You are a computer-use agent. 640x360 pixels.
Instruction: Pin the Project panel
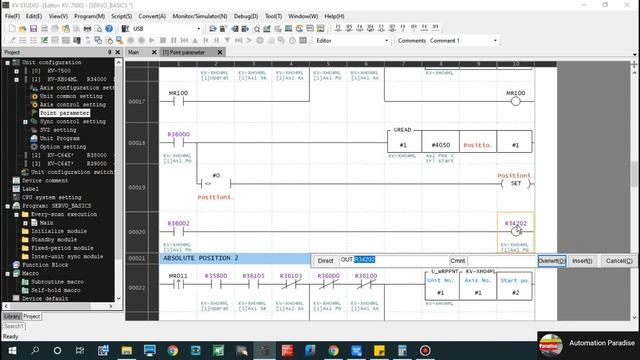109,52
